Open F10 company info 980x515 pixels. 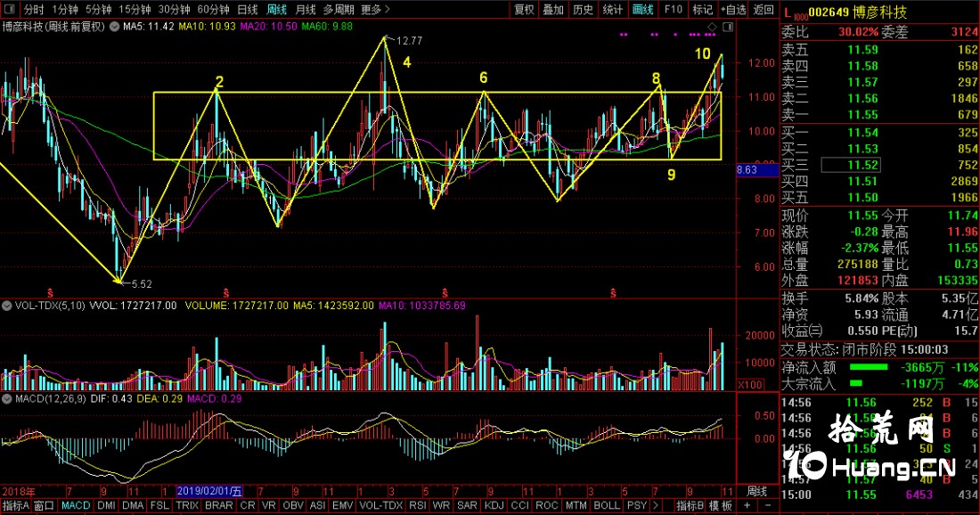pos(674,10)
